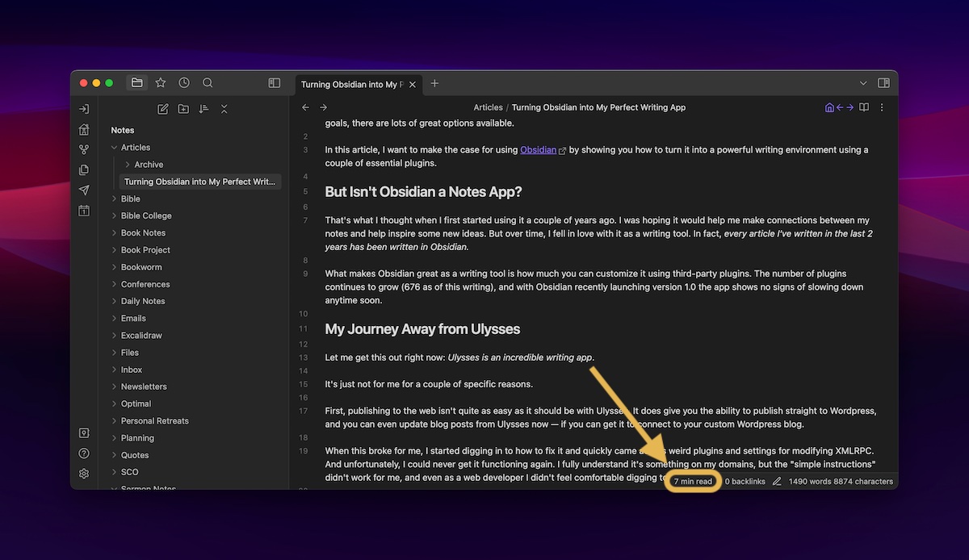Switch to reading view with the book icon
Screen dimensions: 969x560
coord(864,107)
